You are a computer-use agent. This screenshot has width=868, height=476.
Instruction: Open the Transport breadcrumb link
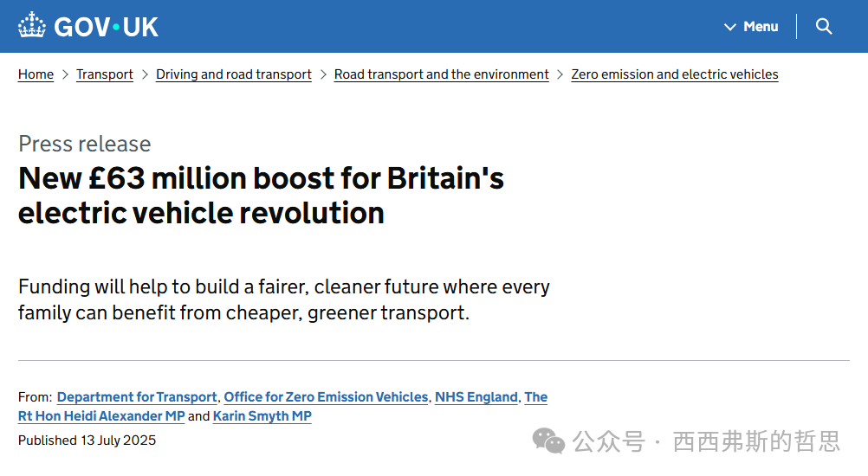105,74
